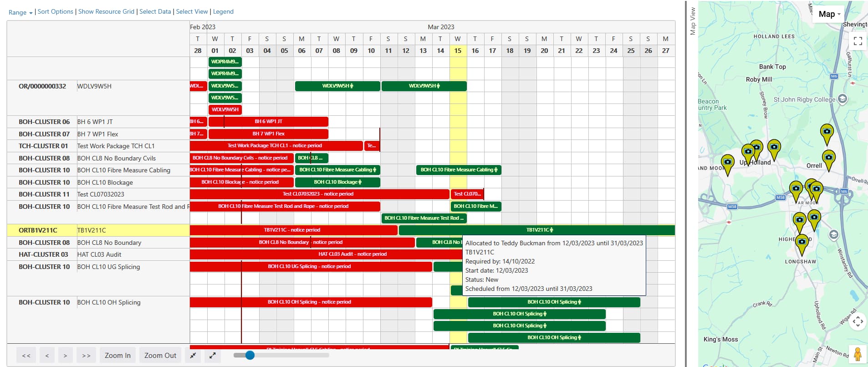Show the Legend
The height and width of the screenshot is (367, 868).
(223, 11)
